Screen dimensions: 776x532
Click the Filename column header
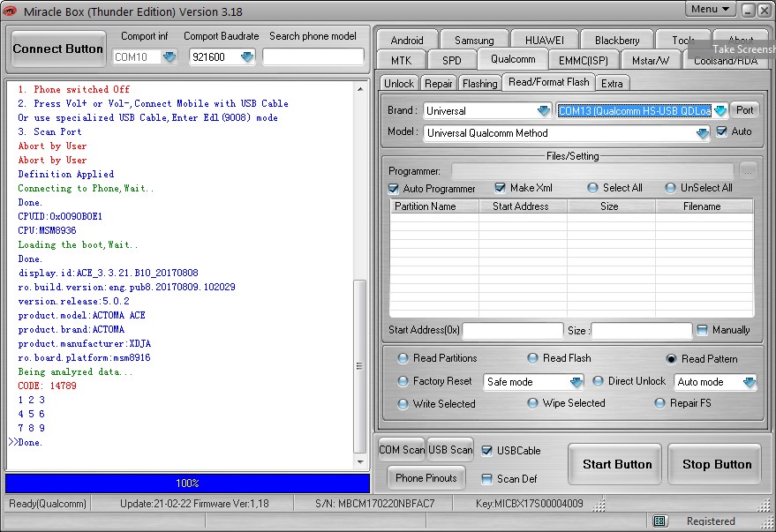[x=704, y=206]
